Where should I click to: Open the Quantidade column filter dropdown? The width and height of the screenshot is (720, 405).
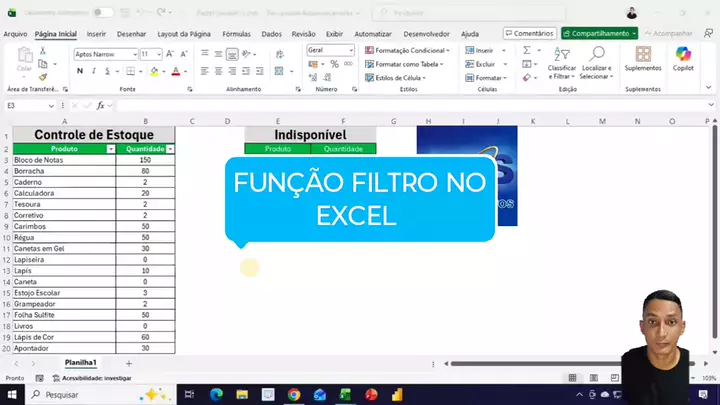[170, 149]
